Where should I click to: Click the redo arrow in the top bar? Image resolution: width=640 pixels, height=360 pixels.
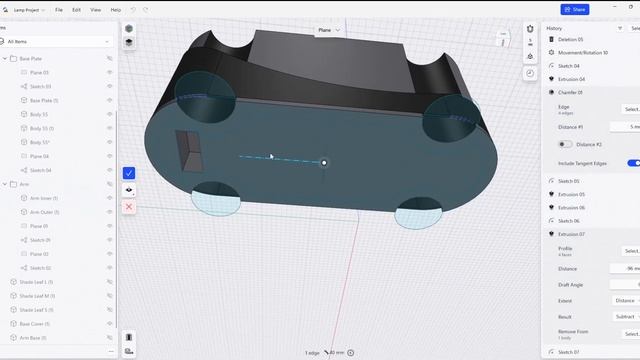pos(146,9)
